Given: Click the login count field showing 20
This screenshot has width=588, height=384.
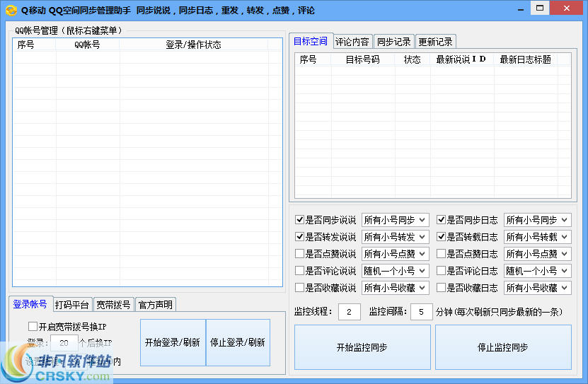Looking at the screenshot, I should [64, 343].
